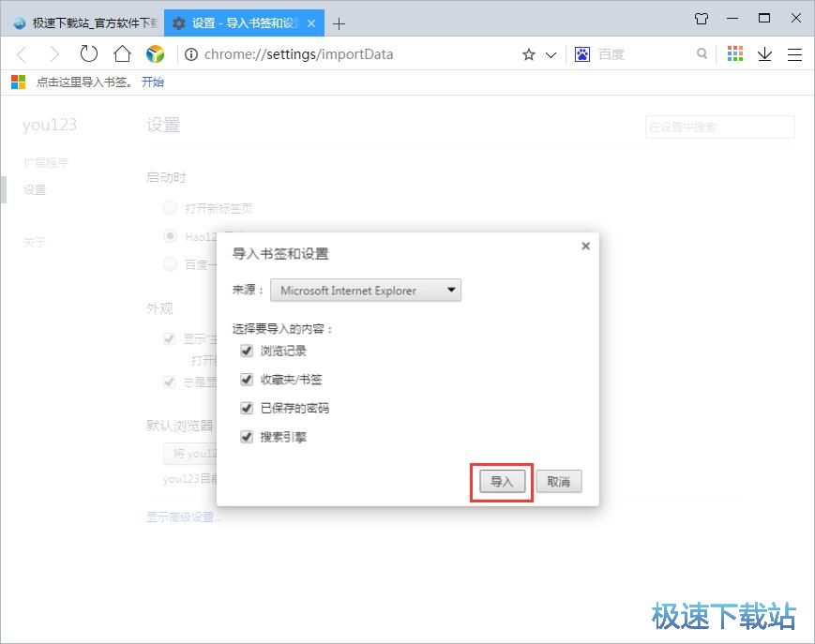Image resolution: width=815 pixels, height=644 pixels.
Task: Open the home page icon
Action: 122,53
